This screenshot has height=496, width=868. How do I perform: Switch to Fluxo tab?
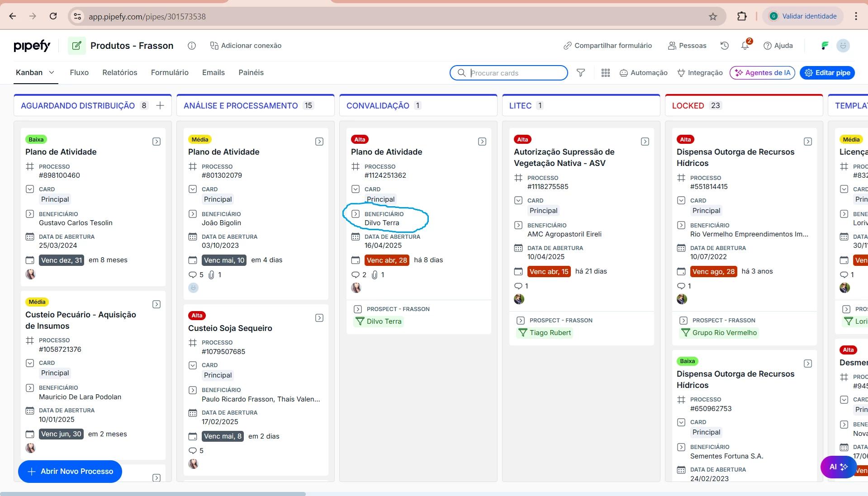pyautogui.click(x=79, y=72)
